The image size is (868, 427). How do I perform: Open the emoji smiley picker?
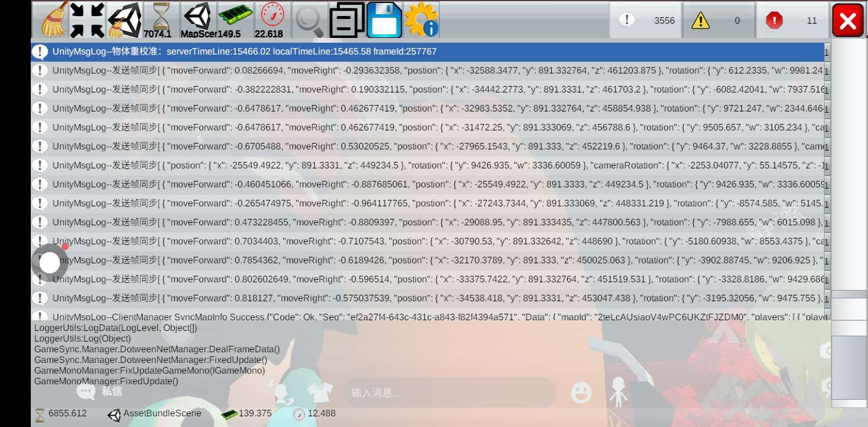click(581, 392)
